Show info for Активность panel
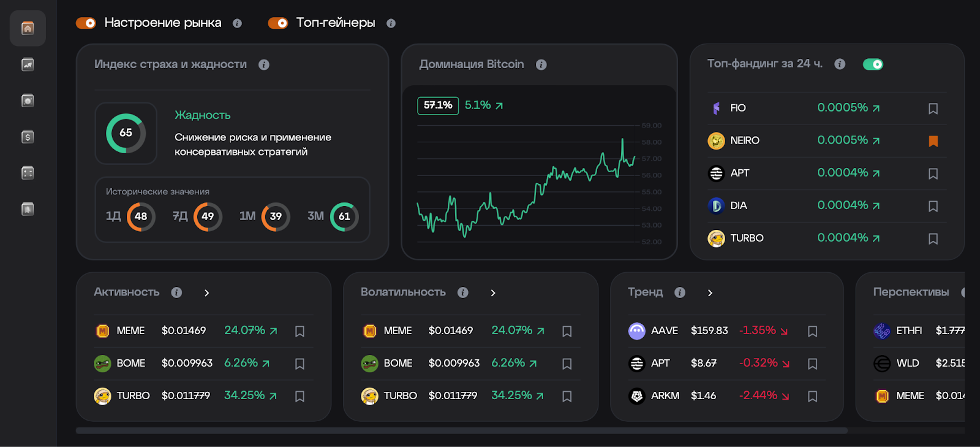The height and width of the screenshot is (447, 980). (x=176, y=292)
